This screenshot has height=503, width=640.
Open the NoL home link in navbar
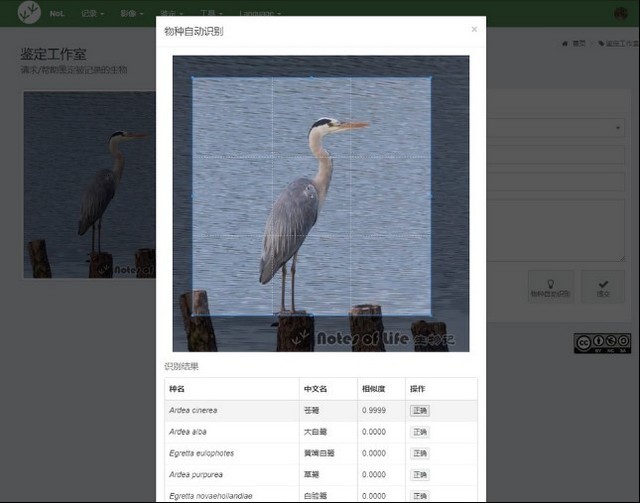tap(57, 13)
